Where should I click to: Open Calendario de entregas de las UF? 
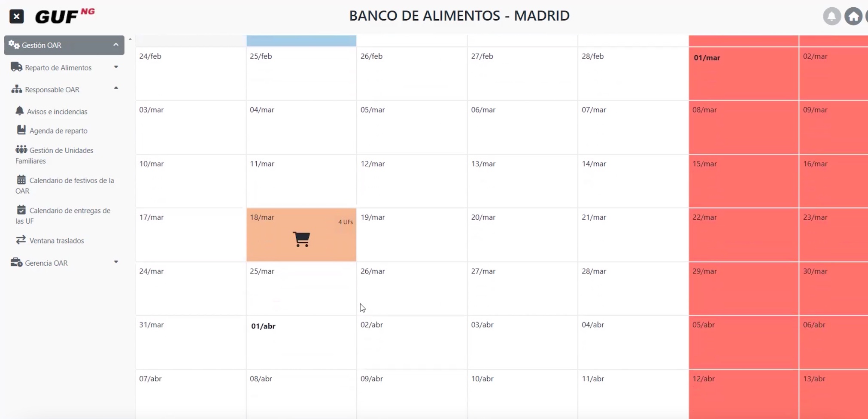[63, 216]
